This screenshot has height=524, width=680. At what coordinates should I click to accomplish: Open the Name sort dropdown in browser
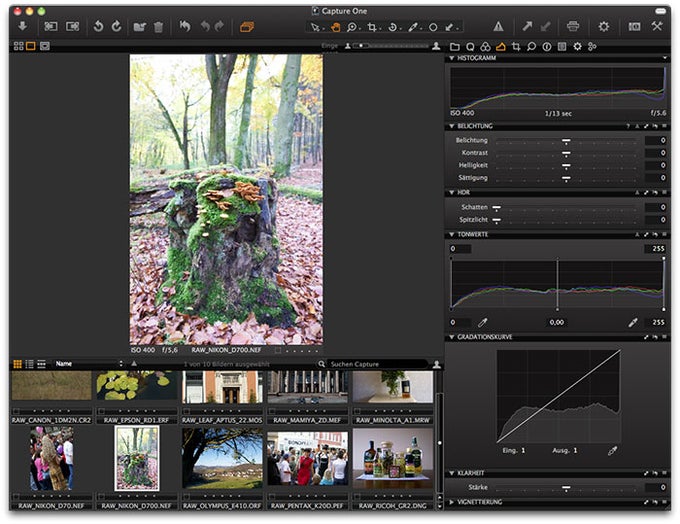point(88,364)
